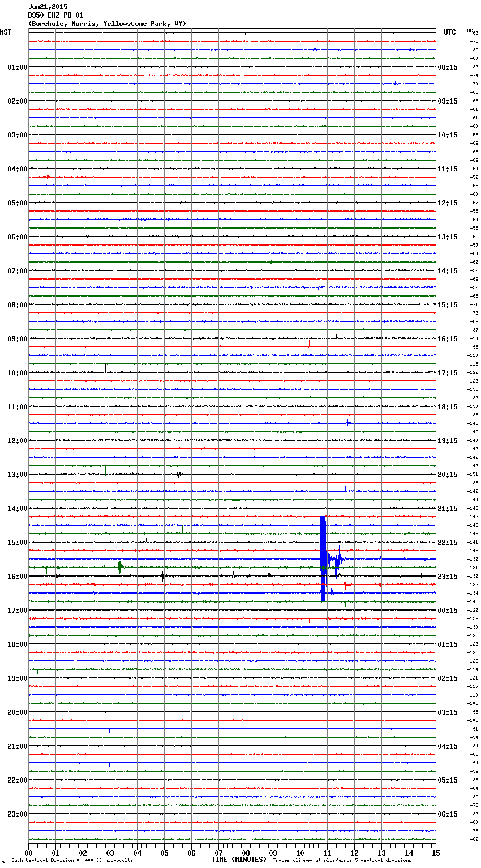Click the 09:15 UTC time label
The image size is (481, 868).
[448, 101]
